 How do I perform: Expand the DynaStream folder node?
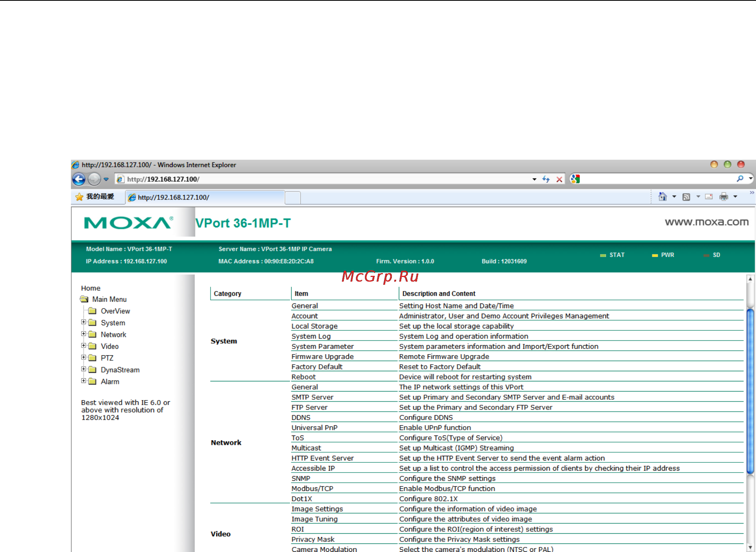click(83, 369)
